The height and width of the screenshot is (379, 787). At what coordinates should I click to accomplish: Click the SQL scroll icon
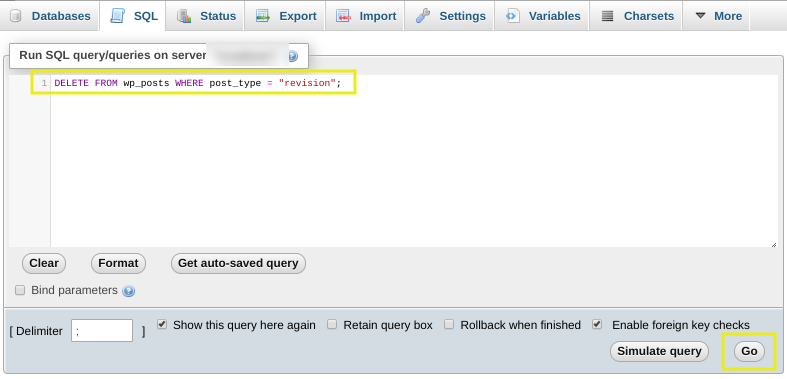117,16
